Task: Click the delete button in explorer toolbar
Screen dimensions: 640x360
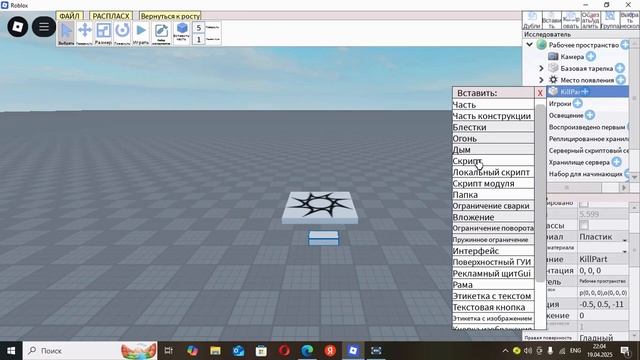Action: pyautogui.click(x=590, y=20)
